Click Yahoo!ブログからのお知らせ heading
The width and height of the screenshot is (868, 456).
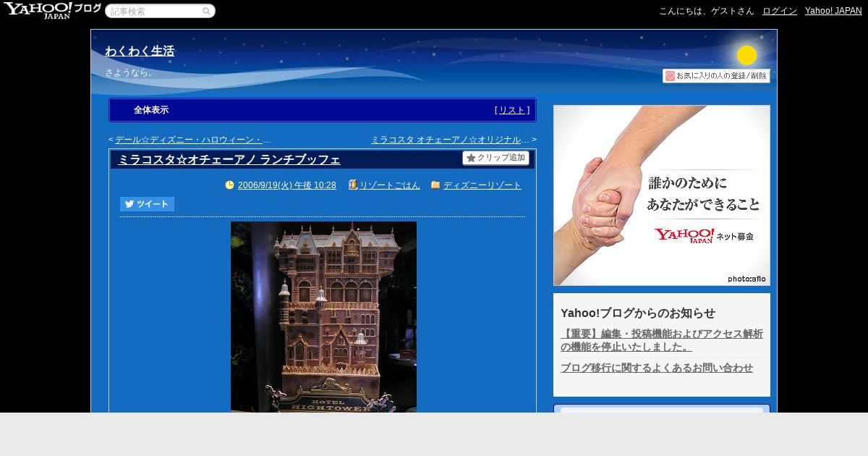[x=638, y=313]
